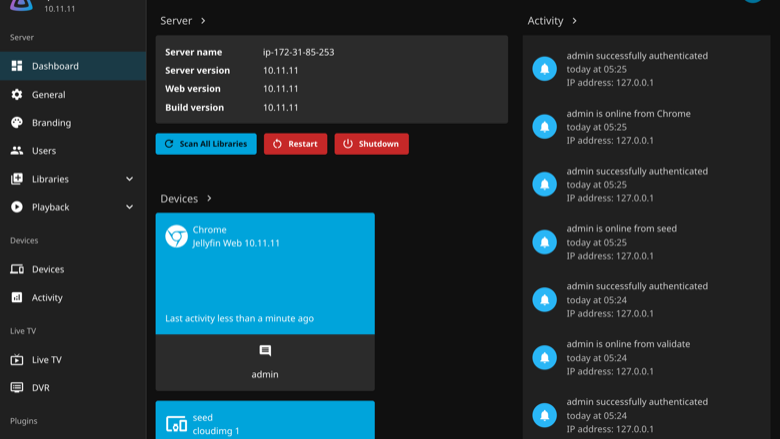Click the Devices monitor icon in sidebar
Screen dimensions: 780x439
(17, 269)
